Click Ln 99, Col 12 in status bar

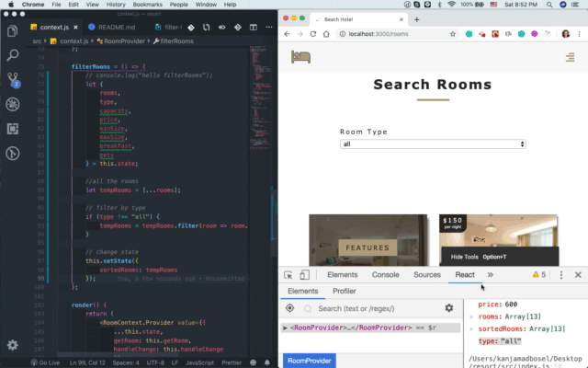point(87,362)
